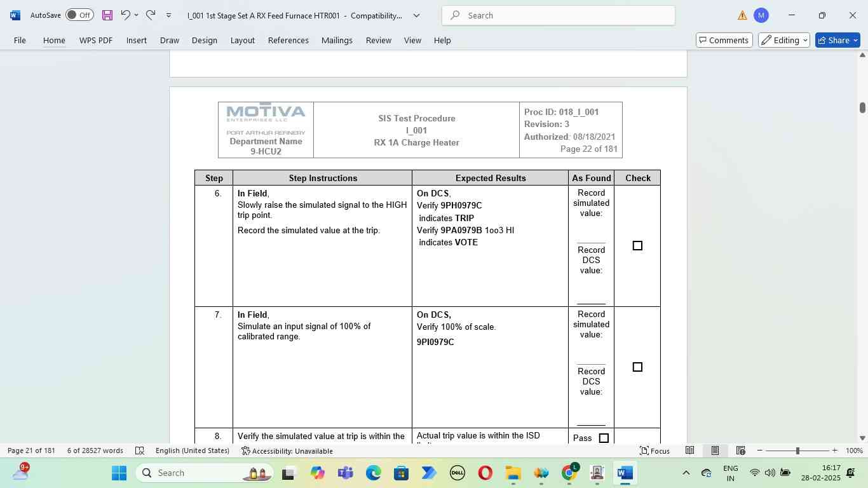Open the File menu
868x488 pixels.
[x=20, y=40]
